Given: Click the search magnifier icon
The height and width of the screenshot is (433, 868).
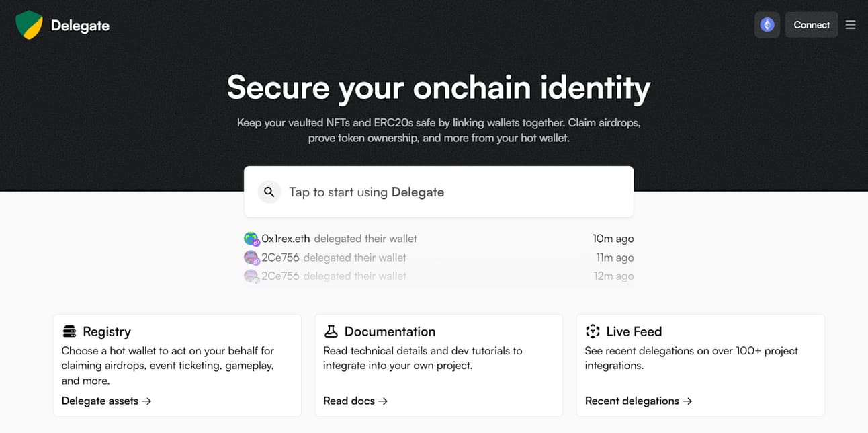Looking at the screenshot, I should tap(269, 192).
